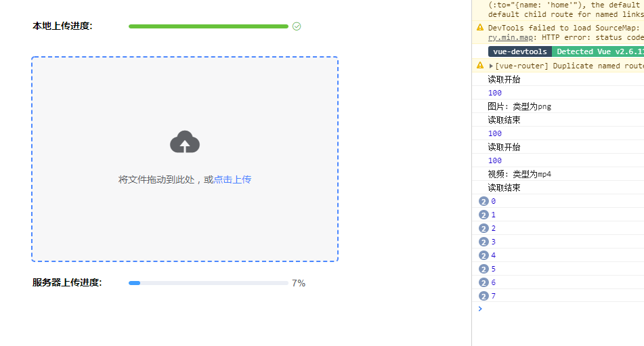
Task: Click the green checkmark success icon
Action: pyautogui.click(x=297, y=26)
